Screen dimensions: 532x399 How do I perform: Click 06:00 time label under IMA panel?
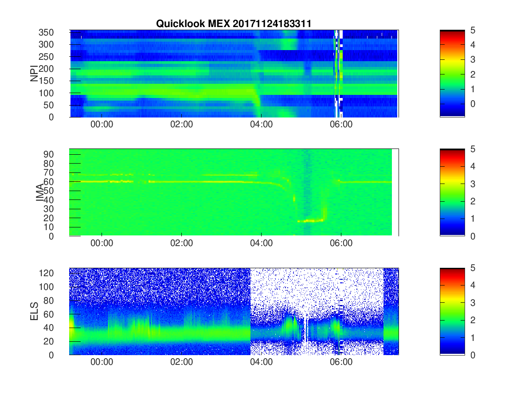click(x=341, y=243)
